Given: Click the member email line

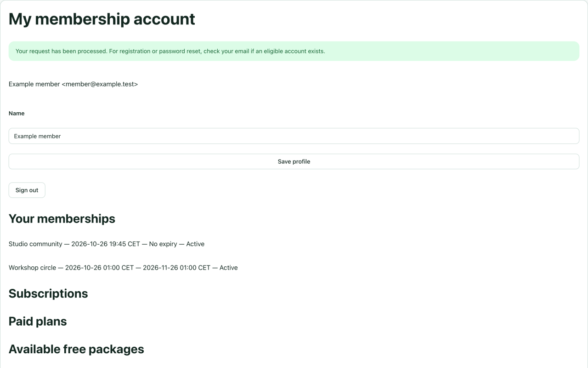Looking at the screenshot, I should [x=73, y=84].
